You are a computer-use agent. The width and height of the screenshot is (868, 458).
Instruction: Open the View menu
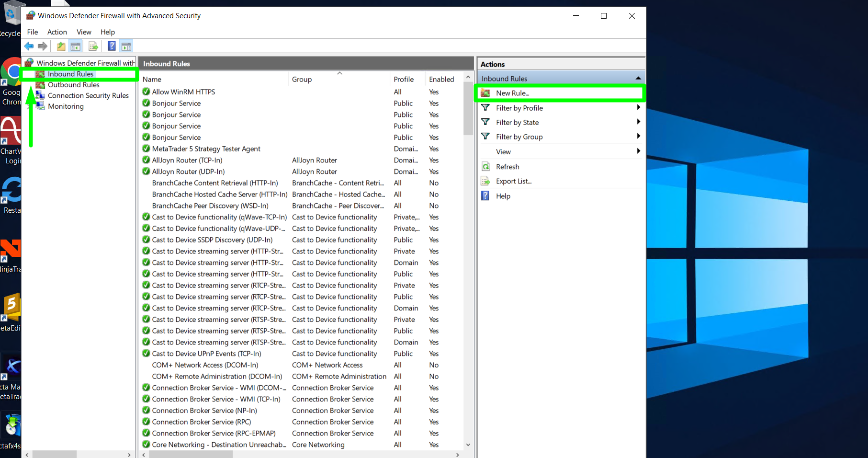pos(84,32)
